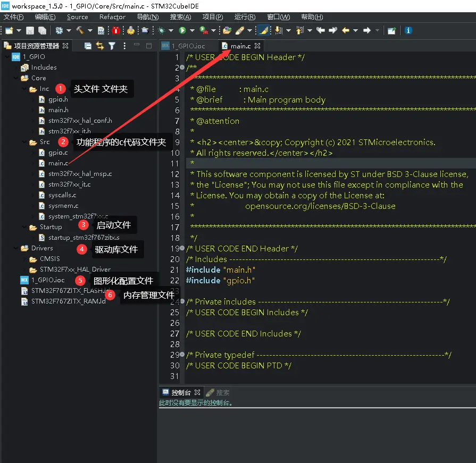
Task: Toggle the highlighted marker toolbar button
Action: click(263, 30)
